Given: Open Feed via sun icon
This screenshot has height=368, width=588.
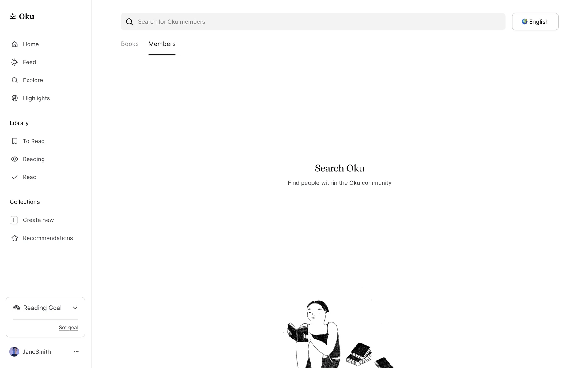Looking at the screenshot, I should 15,62.
